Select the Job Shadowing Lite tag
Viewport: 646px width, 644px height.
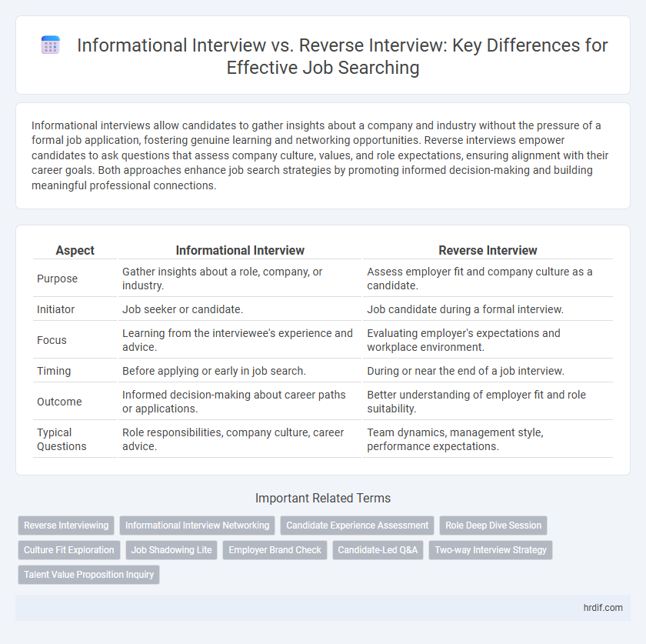(171, 550)
